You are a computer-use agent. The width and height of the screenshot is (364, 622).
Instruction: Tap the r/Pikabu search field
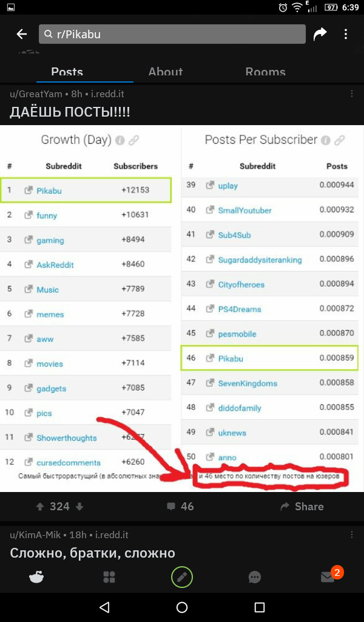[172, 35]
